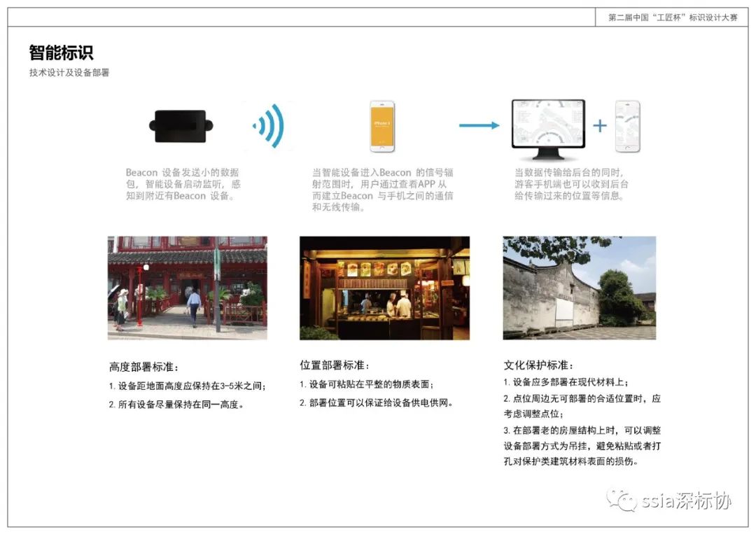756x534 pixels.
Task: Click the heading 高度部署标准
Action: 143,367
